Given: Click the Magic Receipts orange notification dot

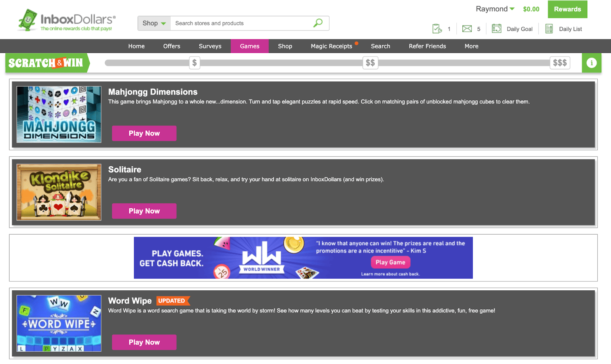Looking at the screenshot, I should [x=356, y=43].
